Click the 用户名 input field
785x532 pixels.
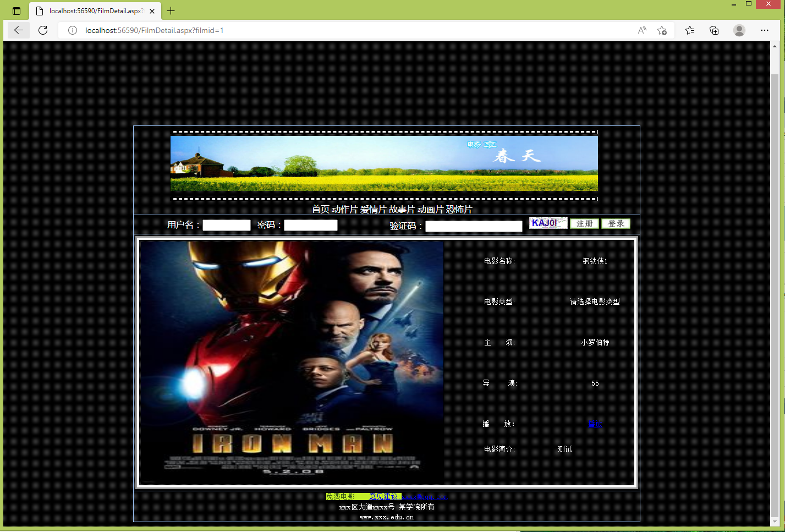click(227, 225)
